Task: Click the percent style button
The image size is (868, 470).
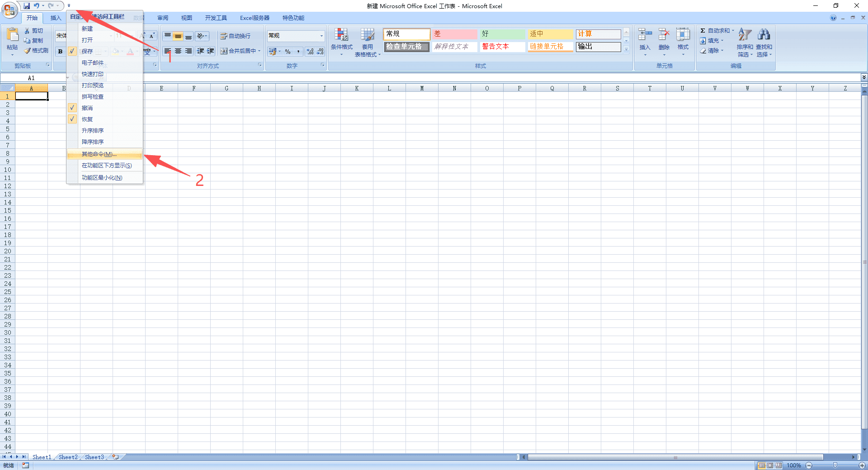Action: 288,52
